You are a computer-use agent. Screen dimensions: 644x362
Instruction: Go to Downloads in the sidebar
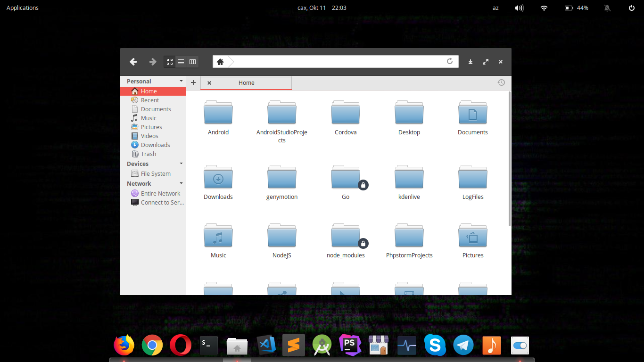click(155, 145)
